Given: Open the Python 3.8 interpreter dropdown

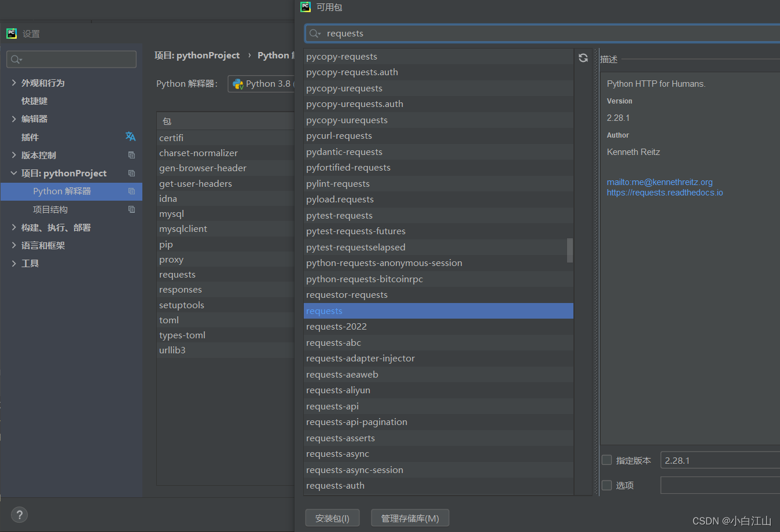Looking at the screenshot, I should pos(262,84).
